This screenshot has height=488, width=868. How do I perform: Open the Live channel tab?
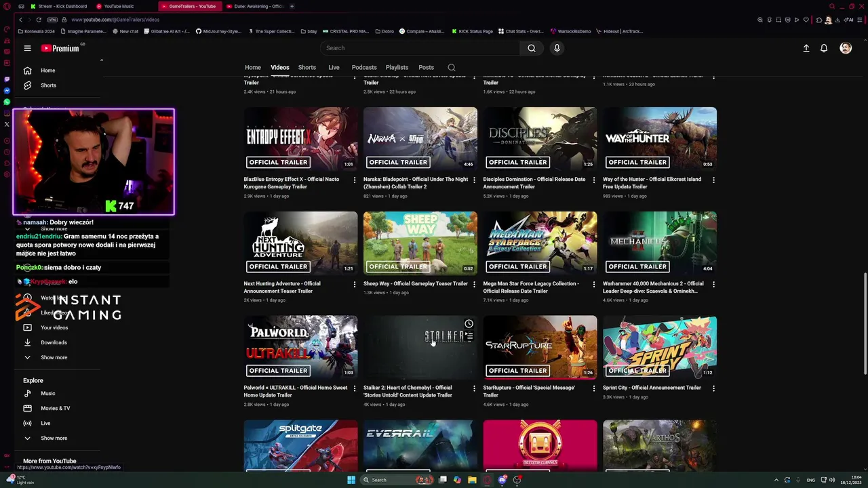334,67
